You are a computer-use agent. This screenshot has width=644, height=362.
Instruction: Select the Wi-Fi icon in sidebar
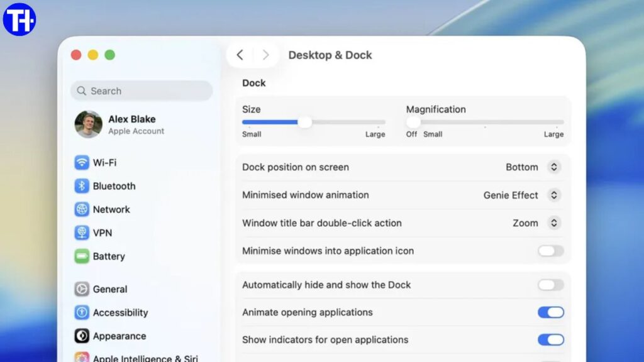[82, 163]
